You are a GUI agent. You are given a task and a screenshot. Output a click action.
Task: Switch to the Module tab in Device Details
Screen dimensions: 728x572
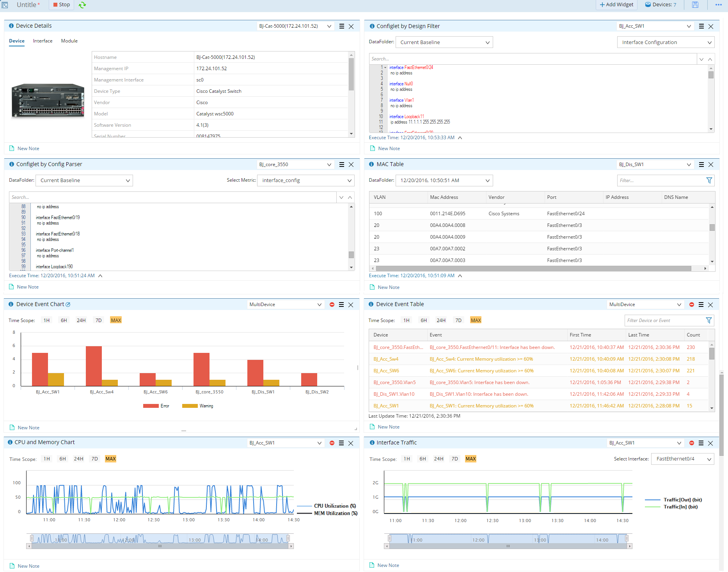coord(69,41)
